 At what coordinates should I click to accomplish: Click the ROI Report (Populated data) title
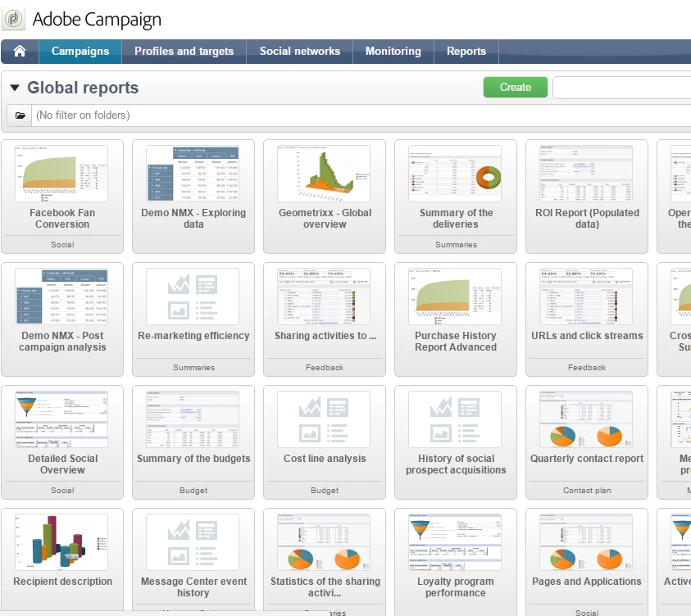click(587, 219)
